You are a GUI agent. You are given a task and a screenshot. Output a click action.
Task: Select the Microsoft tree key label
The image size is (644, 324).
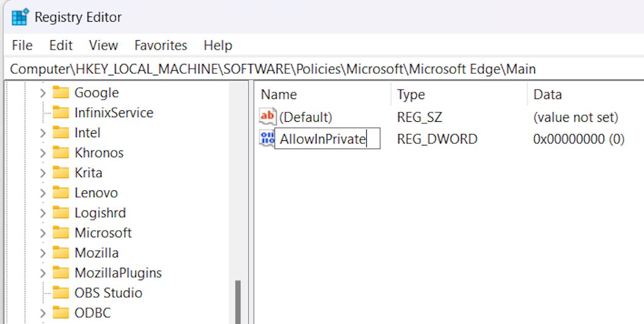point(103,233)
